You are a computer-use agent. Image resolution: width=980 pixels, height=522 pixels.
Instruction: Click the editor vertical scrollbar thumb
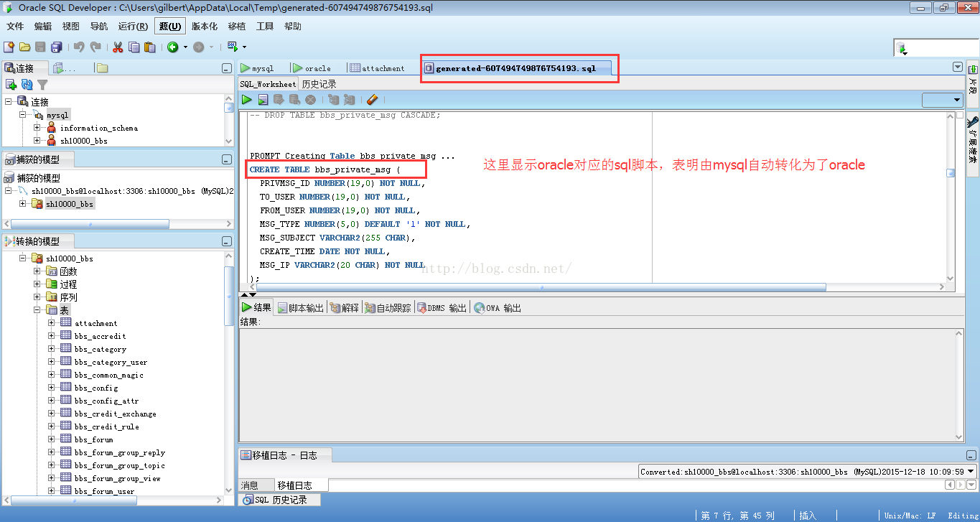coord(951,172)
